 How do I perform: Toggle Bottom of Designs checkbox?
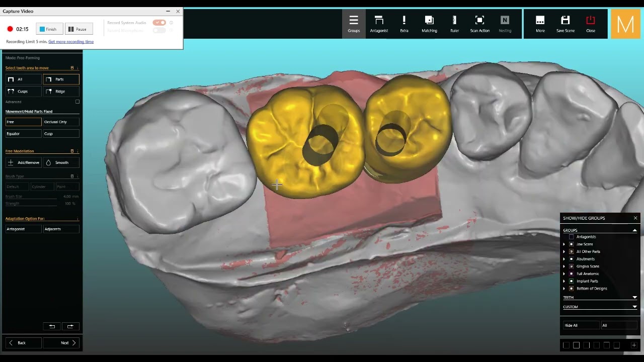tap(571, 289)
